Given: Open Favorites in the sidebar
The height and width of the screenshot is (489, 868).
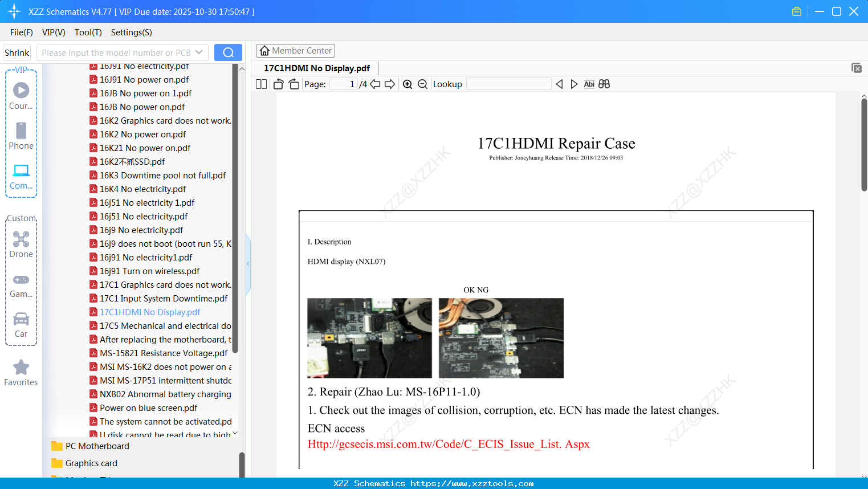Looking at the screenshot, I should coord(21,373).
